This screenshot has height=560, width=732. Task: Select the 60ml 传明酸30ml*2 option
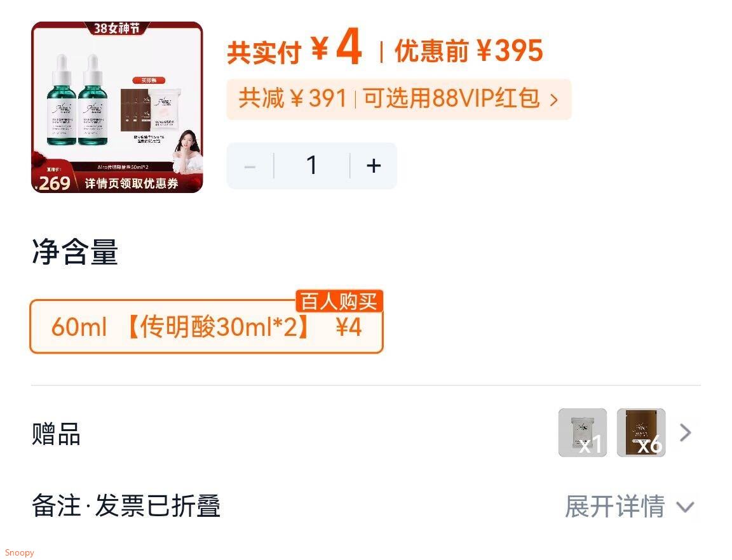point(207,326)
